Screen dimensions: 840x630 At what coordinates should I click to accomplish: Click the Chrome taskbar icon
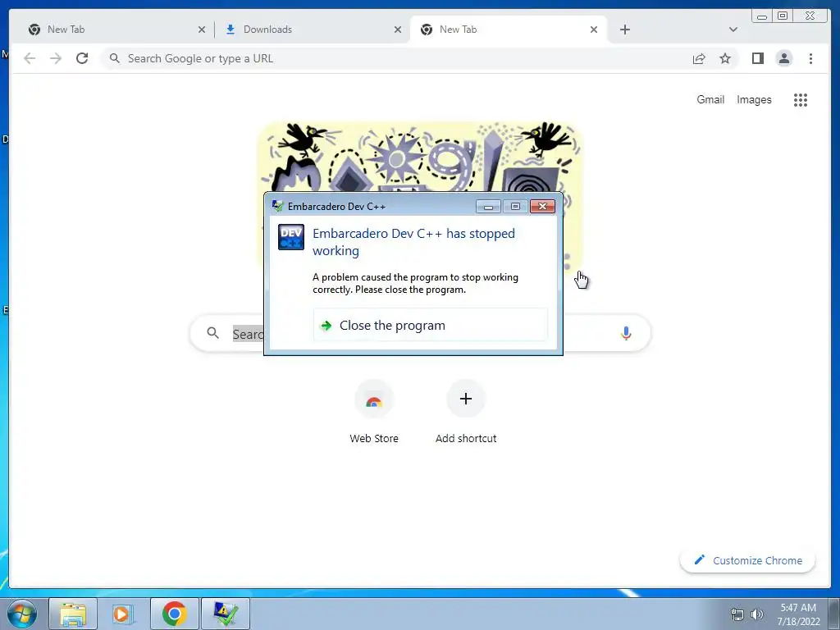tap(175, 614)
